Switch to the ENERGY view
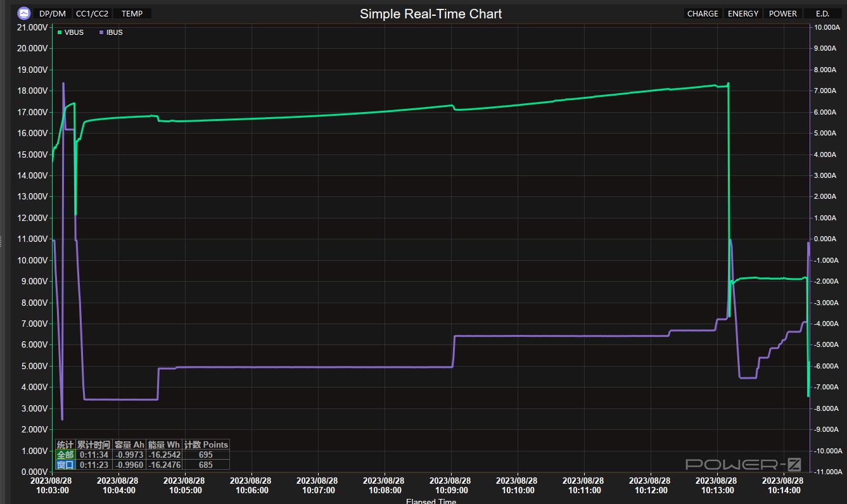 pyautogui.click(x=743, y=13)
